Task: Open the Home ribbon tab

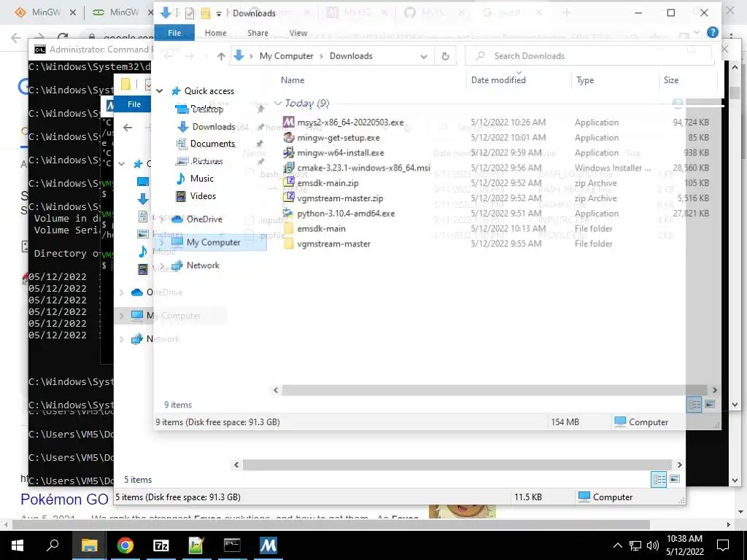Action: pos(216,33)
